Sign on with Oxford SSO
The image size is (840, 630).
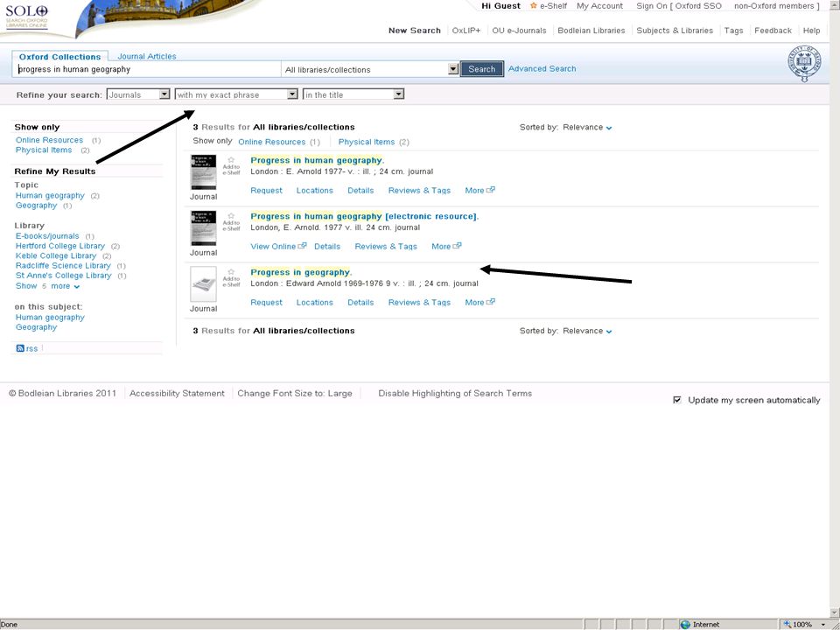click(698, 6)
